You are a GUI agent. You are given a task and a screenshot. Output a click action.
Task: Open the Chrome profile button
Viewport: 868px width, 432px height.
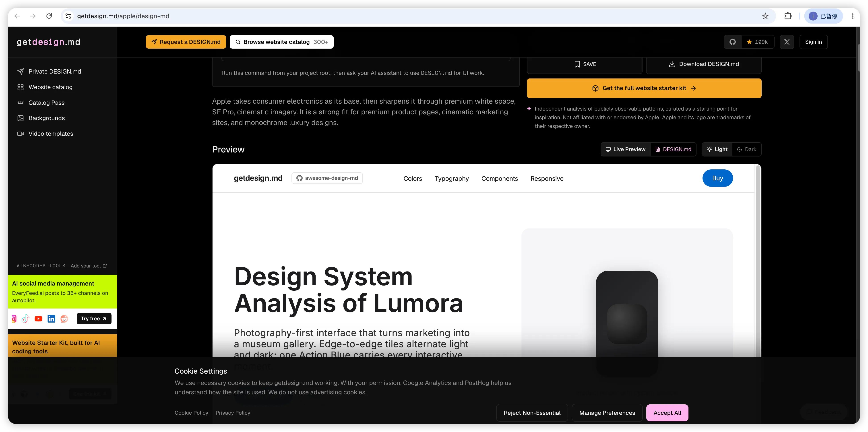823,16
